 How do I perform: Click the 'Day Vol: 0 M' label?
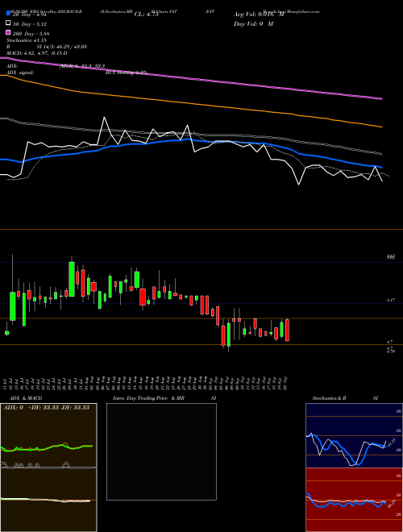pyautogui.click(x=253, y=23)
